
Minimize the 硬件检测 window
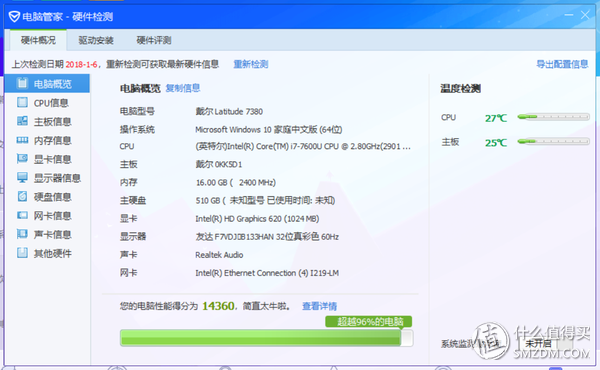click(x=569, y=15)
